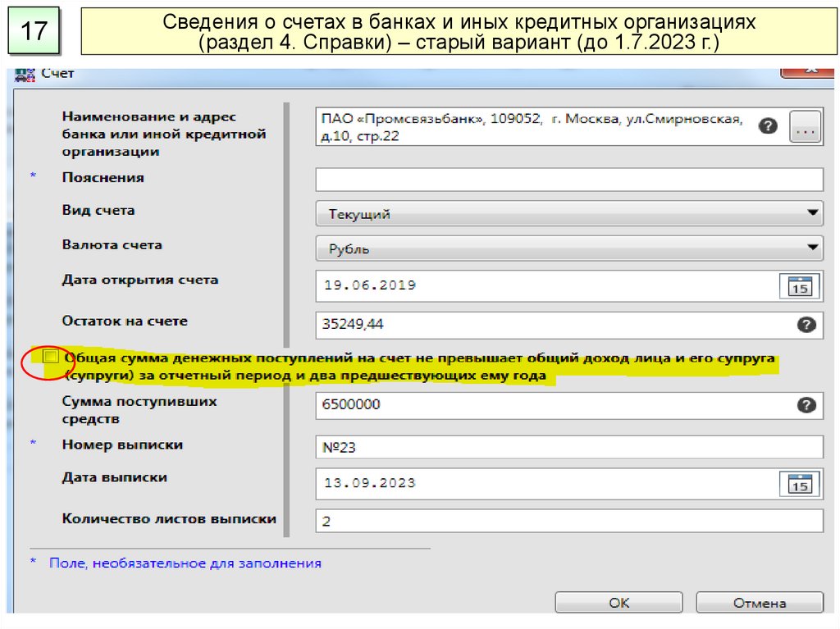Click the Счет window title icon

23,74
